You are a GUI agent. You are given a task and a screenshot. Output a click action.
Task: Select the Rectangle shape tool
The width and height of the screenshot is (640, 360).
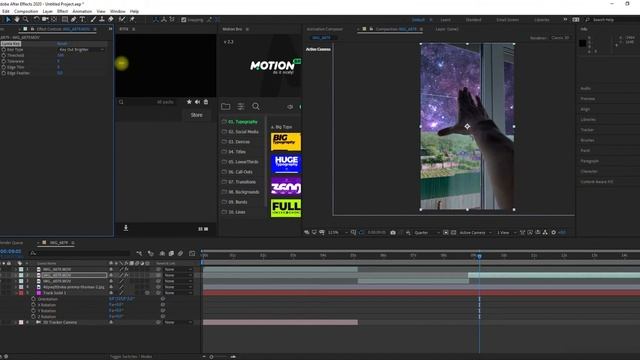point(64,20)
